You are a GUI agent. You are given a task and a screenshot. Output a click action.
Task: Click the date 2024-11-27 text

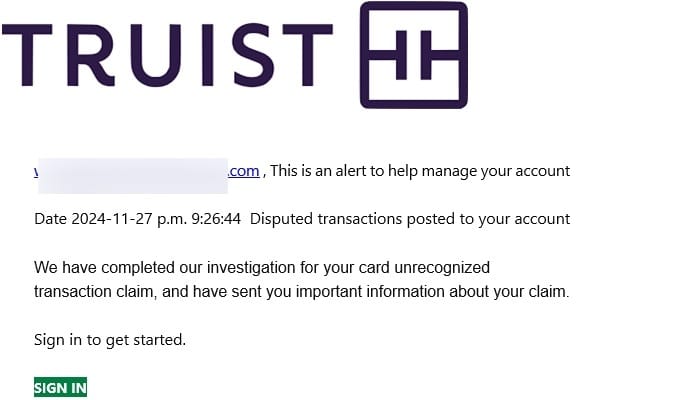click(112, 219)
